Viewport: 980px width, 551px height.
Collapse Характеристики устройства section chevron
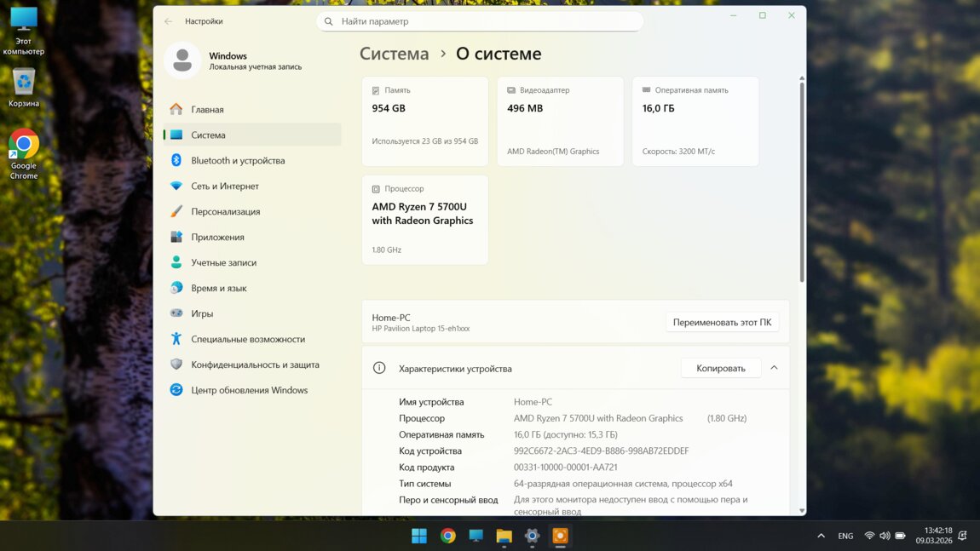(774, 368)
